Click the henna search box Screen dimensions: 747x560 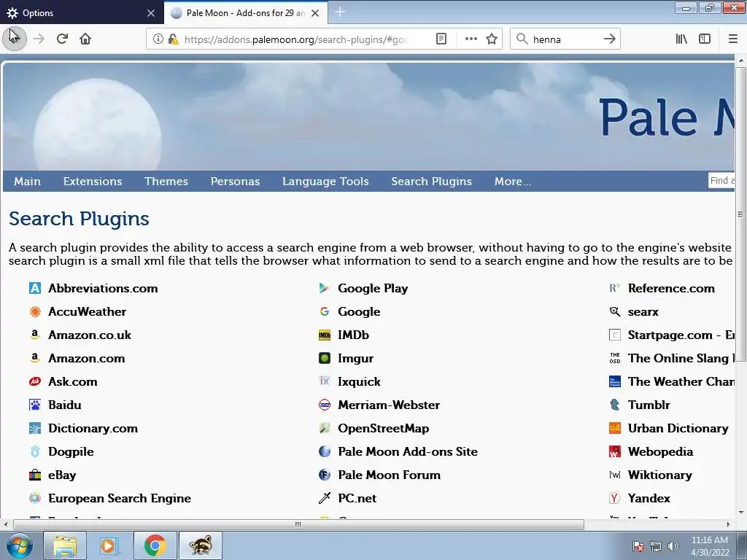point(565,39)
